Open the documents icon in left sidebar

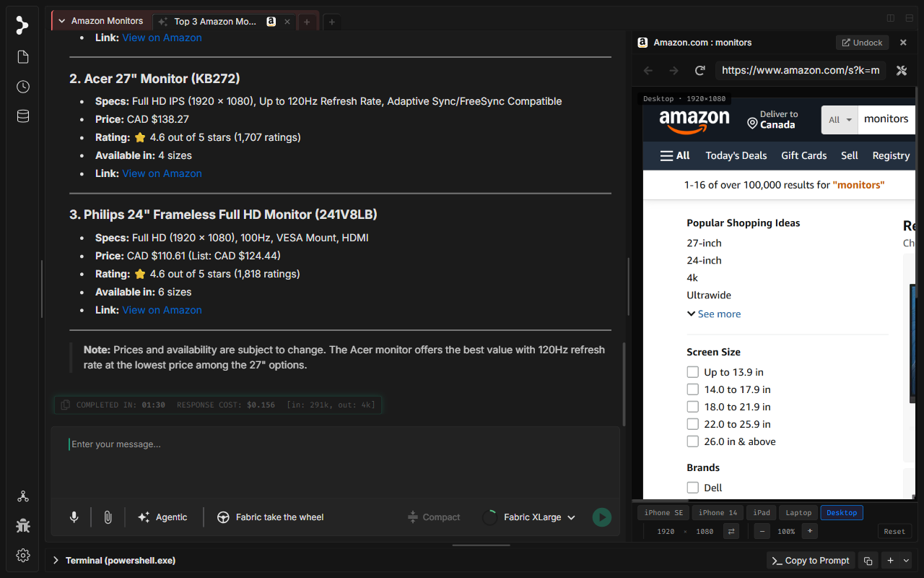23,57
